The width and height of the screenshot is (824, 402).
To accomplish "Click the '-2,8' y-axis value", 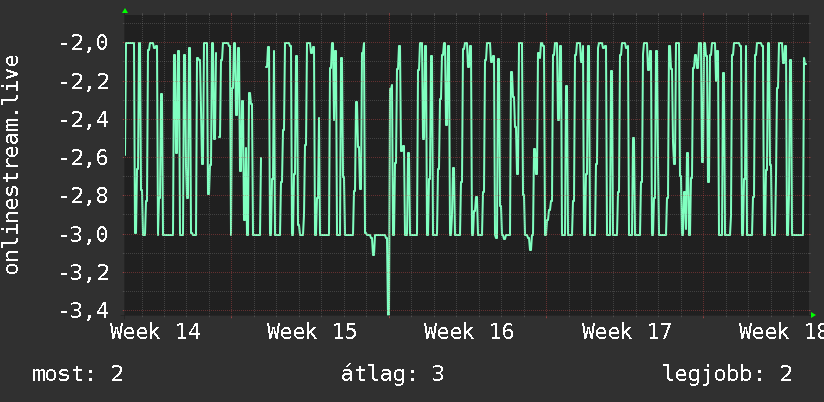I will coord(84,196).
